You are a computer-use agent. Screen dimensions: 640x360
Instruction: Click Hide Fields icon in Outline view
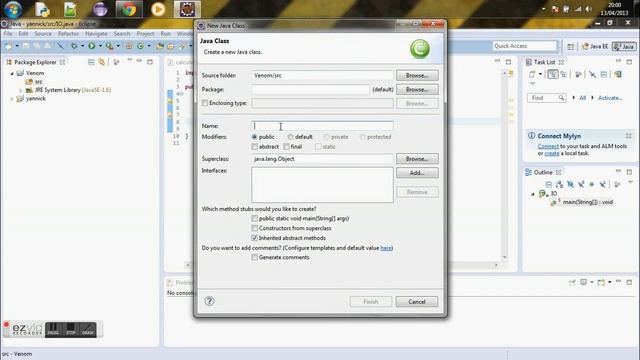pos(570,184)
